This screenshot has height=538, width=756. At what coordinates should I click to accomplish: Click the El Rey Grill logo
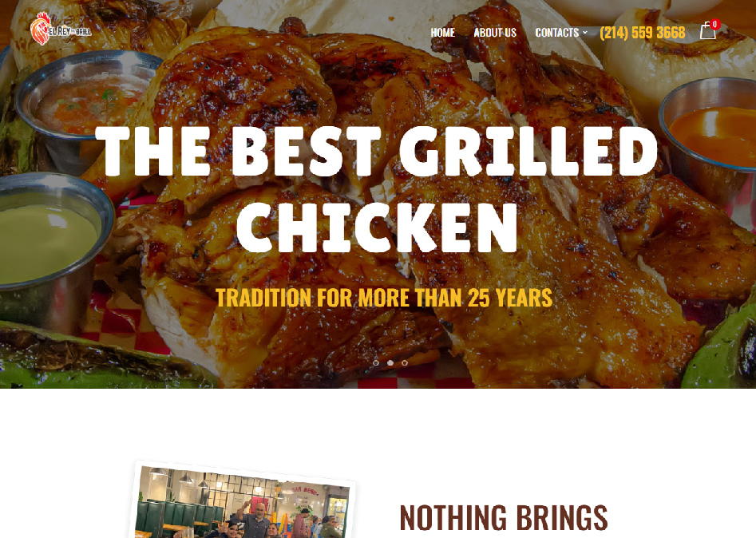[61, 29]
